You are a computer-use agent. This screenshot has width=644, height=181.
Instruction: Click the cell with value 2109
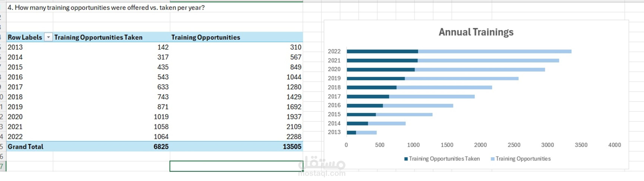[x=236, y=127]
